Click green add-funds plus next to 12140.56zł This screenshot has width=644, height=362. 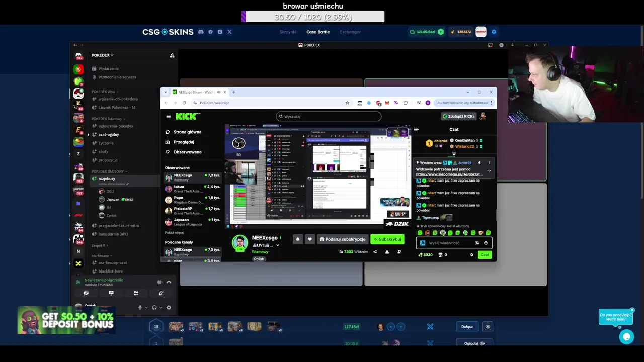pyautogui.click(x=441, y=32)
